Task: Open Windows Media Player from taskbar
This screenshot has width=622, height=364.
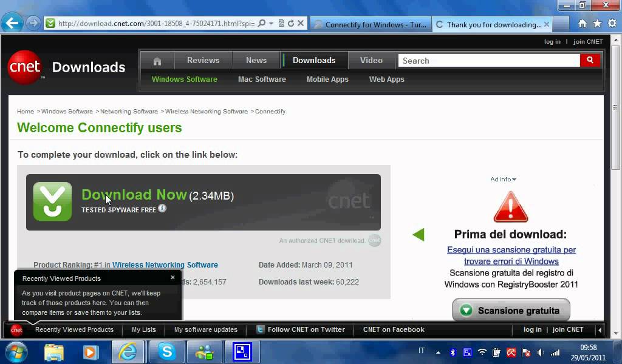Action: click(91, 352)
